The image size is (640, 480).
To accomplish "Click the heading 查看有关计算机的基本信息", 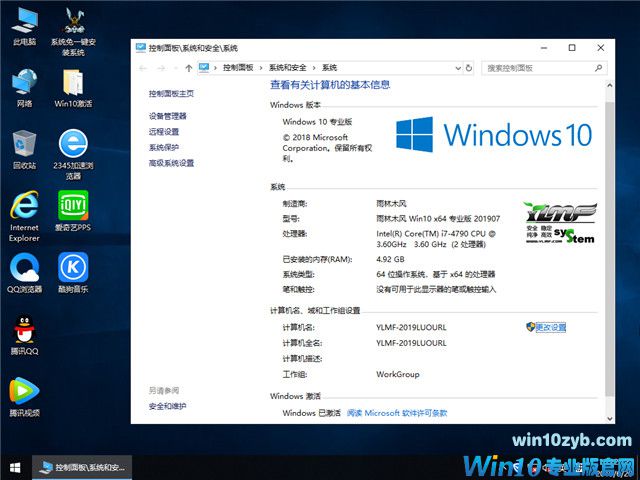I will pyautogui.click(x=330, y=84).
